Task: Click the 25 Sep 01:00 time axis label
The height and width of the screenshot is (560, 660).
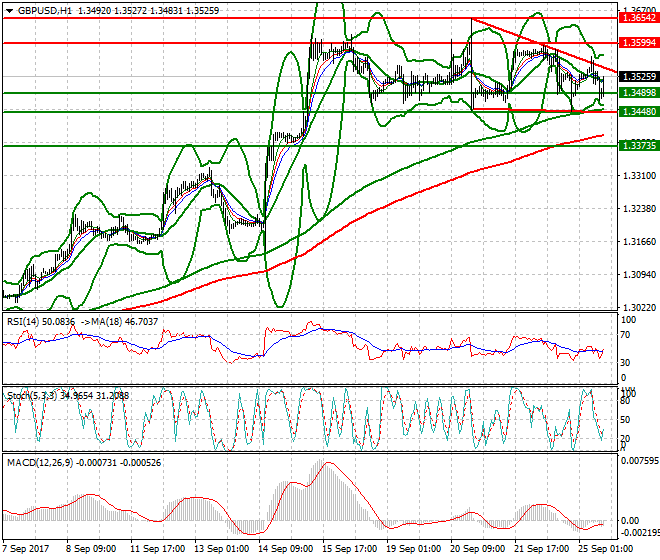Action: [x=605, y=549]
